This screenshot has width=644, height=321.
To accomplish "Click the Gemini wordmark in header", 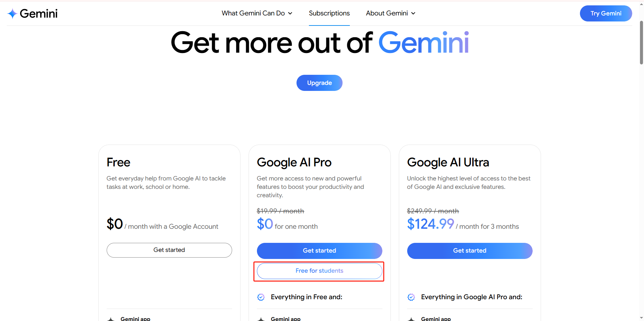I will (39, 13).
